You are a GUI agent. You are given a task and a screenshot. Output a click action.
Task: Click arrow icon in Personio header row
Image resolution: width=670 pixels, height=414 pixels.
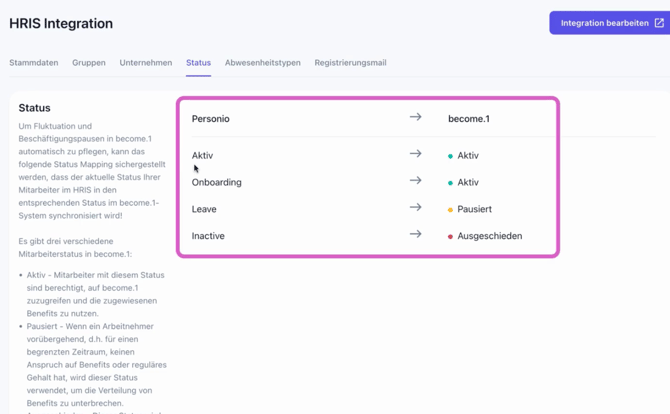click(x=415, y=117)
